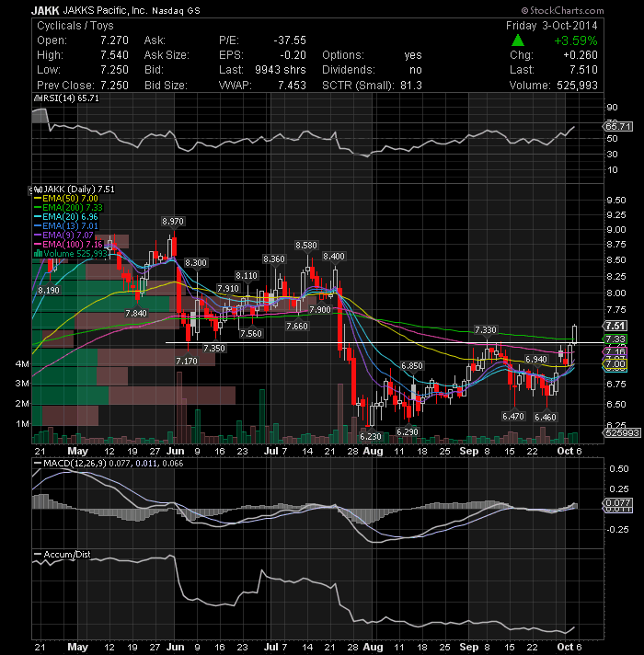The width and height of the screenshot is (644, 655).
Task: Click the 7.900 price label
Action: (320, 309)
